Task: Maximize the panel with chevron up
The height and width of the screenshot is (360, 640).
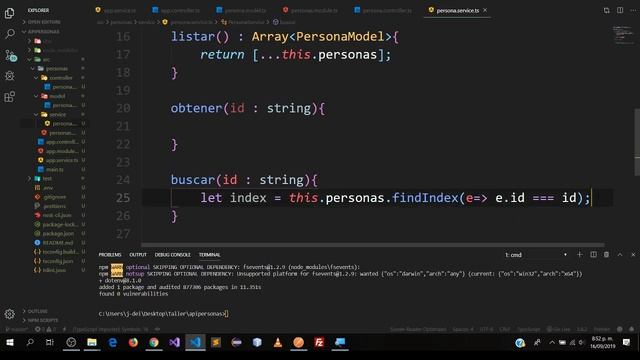Action: (620, 254)
